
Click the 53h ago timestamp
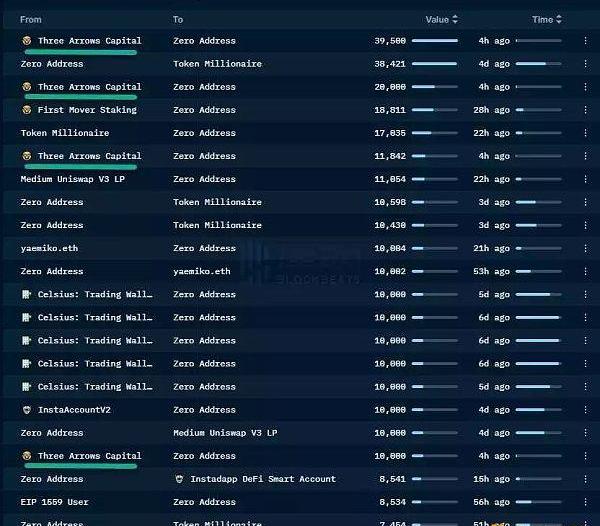point(493,271)
